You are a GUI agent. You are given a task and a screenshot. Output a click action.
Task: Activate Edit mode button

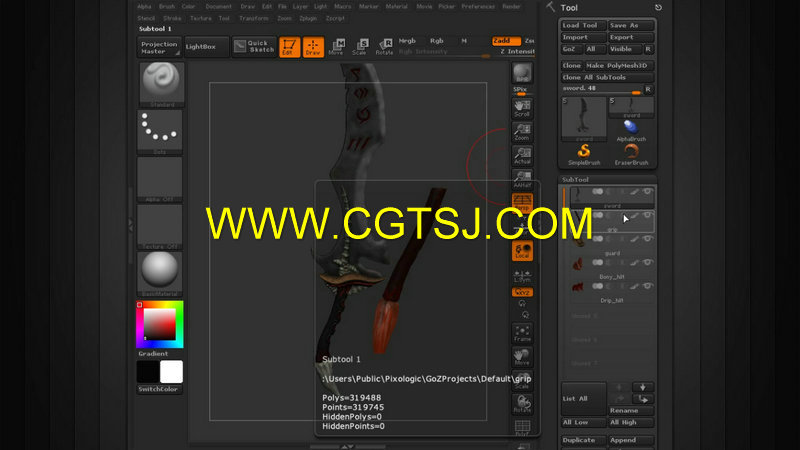289,47
